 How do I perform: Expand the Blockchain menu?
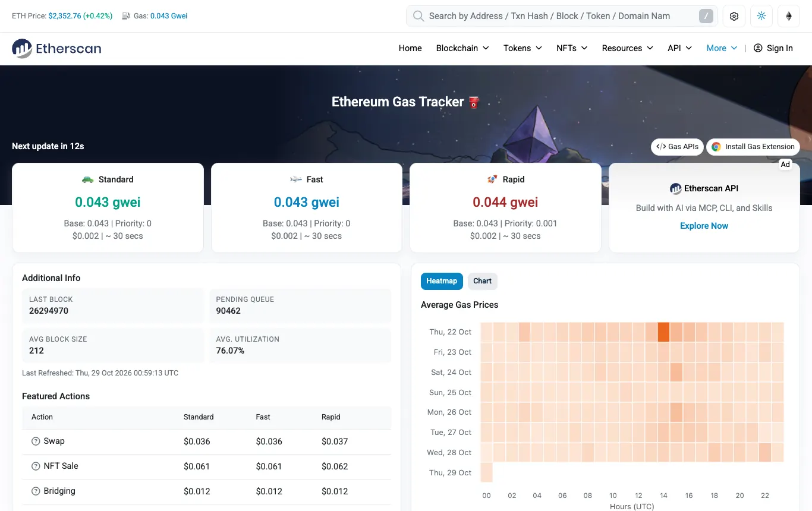(462, 48)
